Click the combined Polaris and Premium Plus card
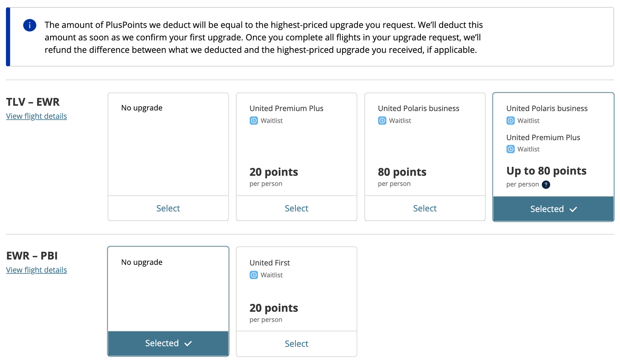This screenshot has width=620, height=364. tap(553, 142)
